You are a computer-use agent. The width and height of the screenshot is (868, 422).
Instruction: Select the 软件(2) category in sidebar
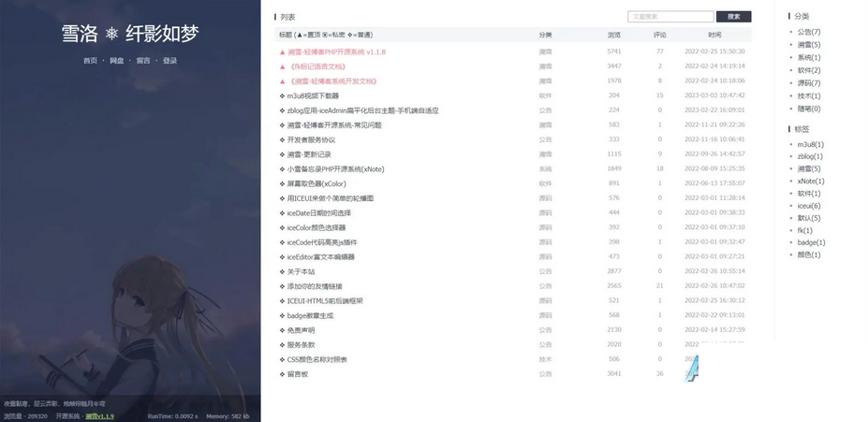coord(809,70)
